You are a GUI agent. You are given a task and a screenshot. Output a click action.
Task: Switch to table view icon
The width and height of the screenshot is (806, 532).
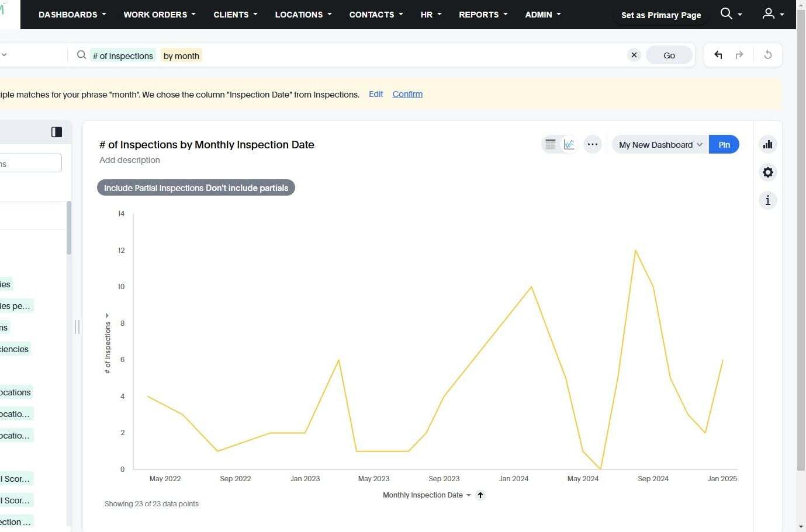coord(551,144)
